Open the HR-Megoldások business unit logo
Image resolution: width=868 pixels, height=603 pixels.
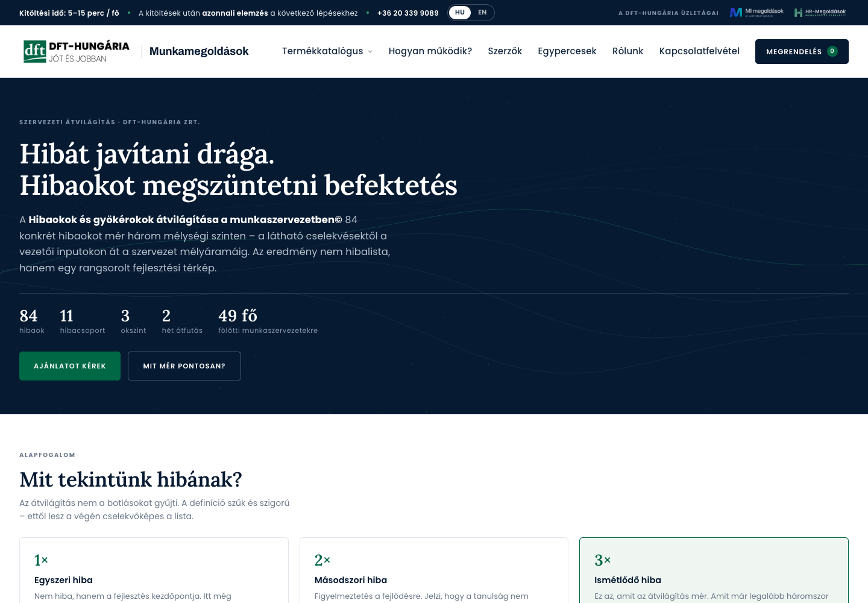pyautogui.click(x=820, y=13)
